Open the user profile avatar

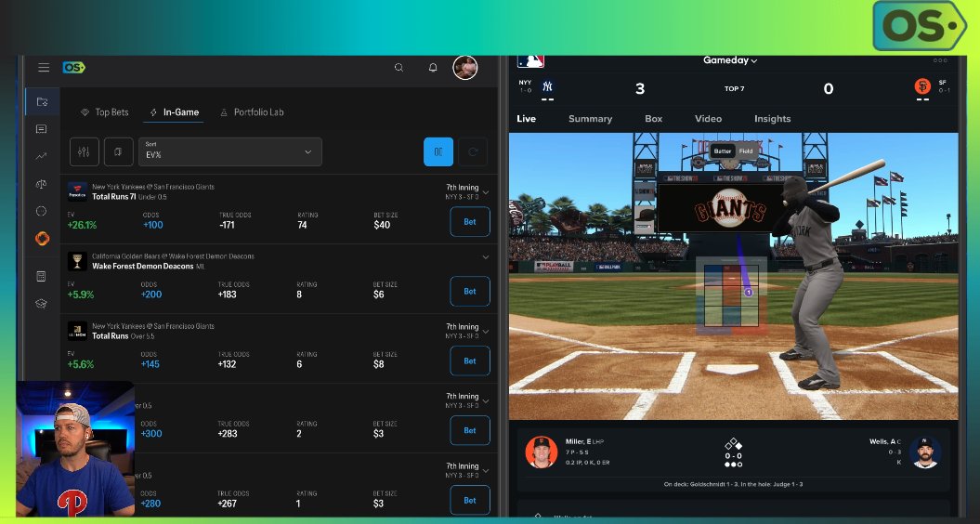465,68
